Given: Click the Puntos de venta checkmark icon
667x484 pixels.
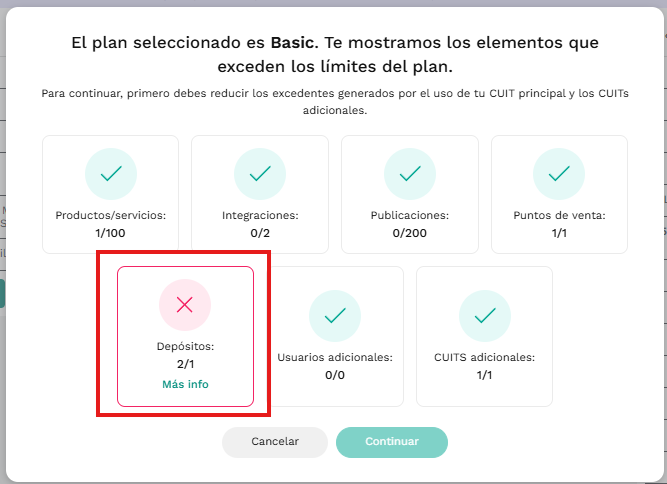Looking at the screenshot, I should pos(559,174).
